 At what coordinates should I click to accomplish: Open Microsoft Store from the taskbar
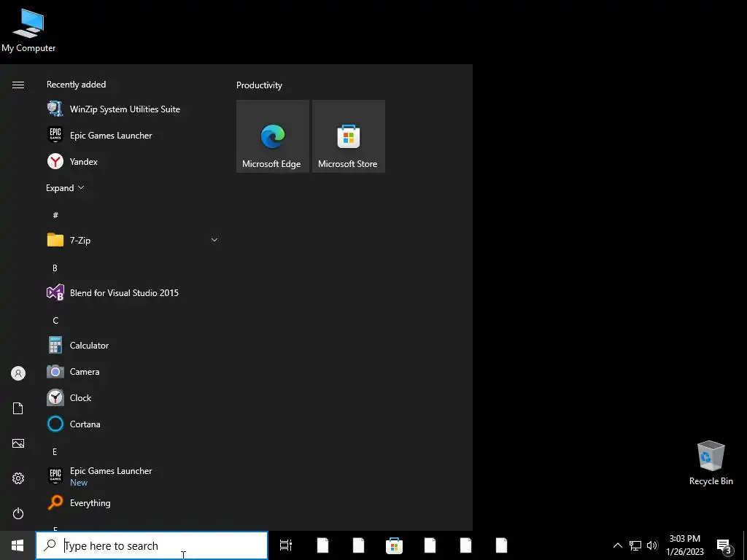point(395,545)
